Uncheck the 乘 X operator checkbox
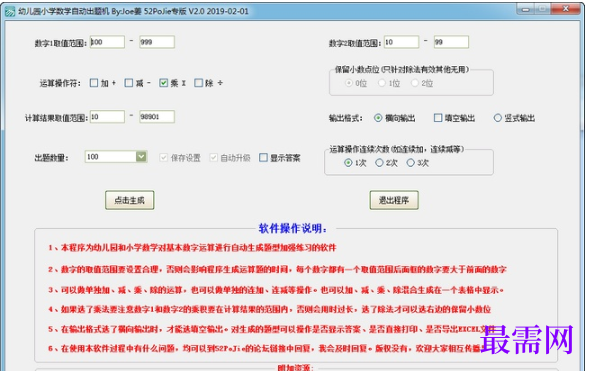 click(x=163, y=83)
